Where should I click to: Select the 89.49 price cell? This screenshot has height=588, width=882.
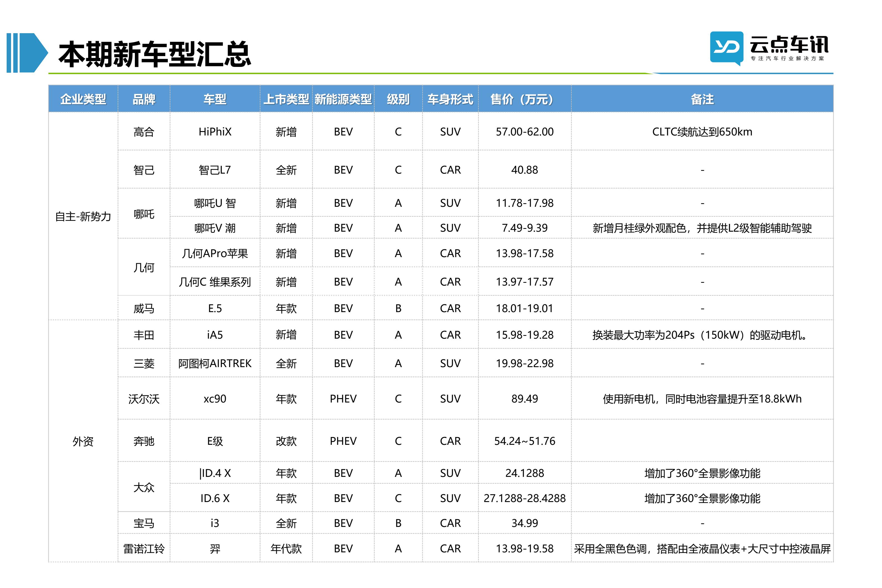(524, 399)
